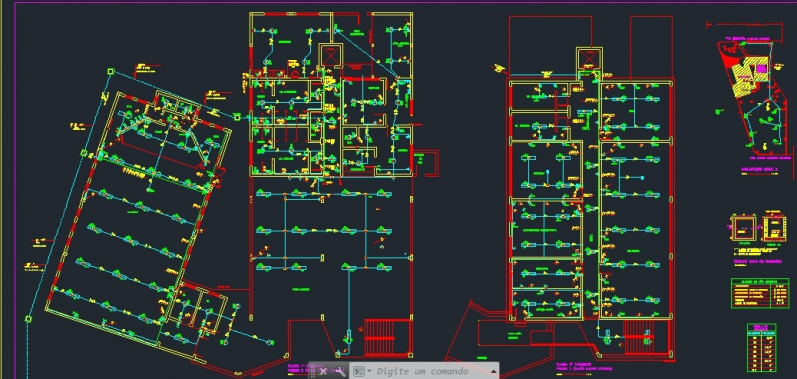Open recent commands dropdown arrow
This screenshot has width=797, height=379.
[370, 371]
